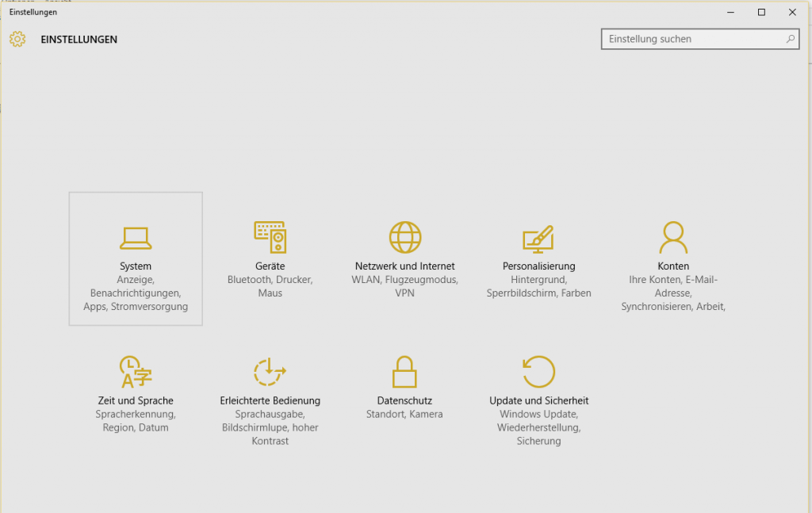Maximize the Einstellungen window
Screen dimensions: 812x513
pos(761,12)
